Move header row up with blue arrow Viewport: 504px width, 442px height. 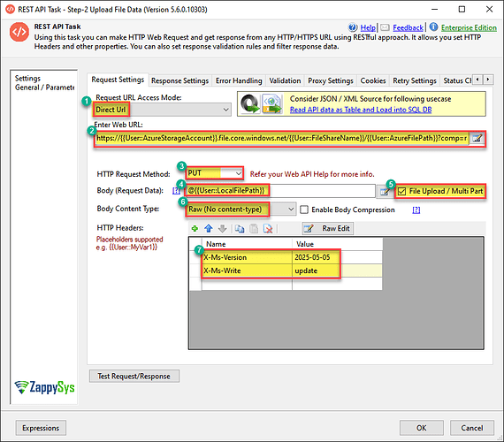pyautogui.click(x=209, y=229)
